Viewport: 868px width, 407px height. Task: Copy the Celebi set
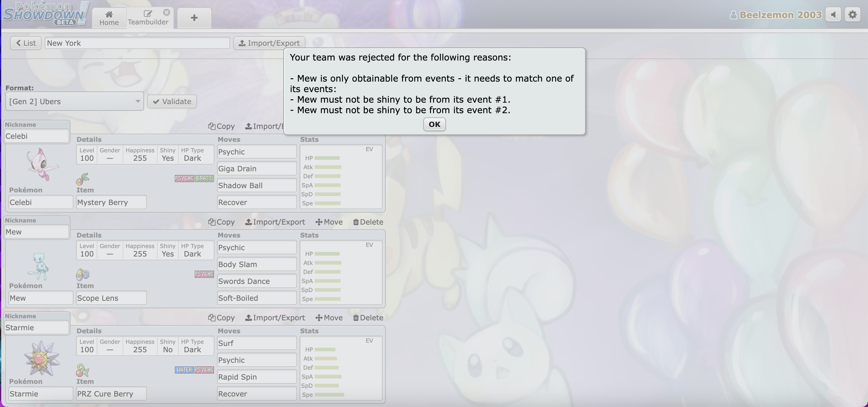pos(222,126)
